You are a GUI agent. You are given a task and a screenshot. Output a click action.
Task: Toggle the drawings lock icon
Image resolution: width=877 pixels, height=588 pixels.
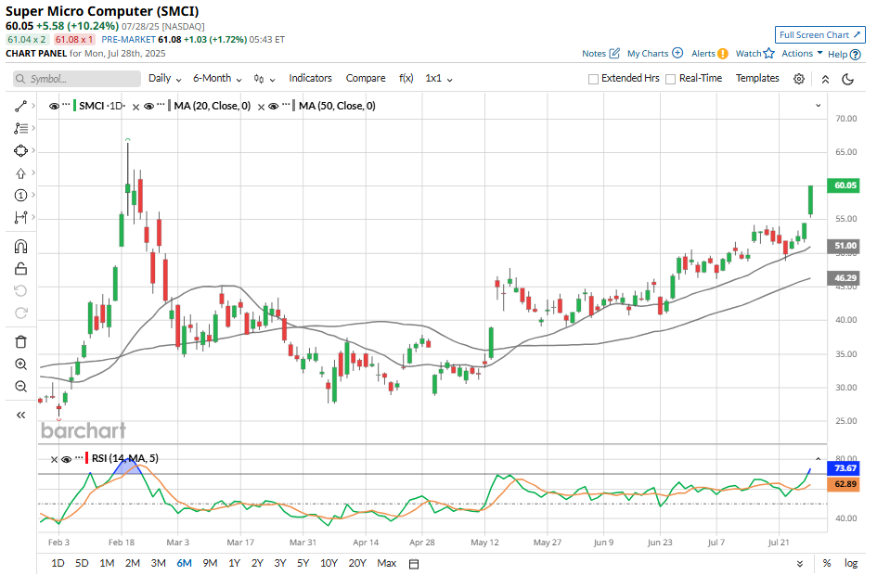pyautogui.click(x=20, y=269)
